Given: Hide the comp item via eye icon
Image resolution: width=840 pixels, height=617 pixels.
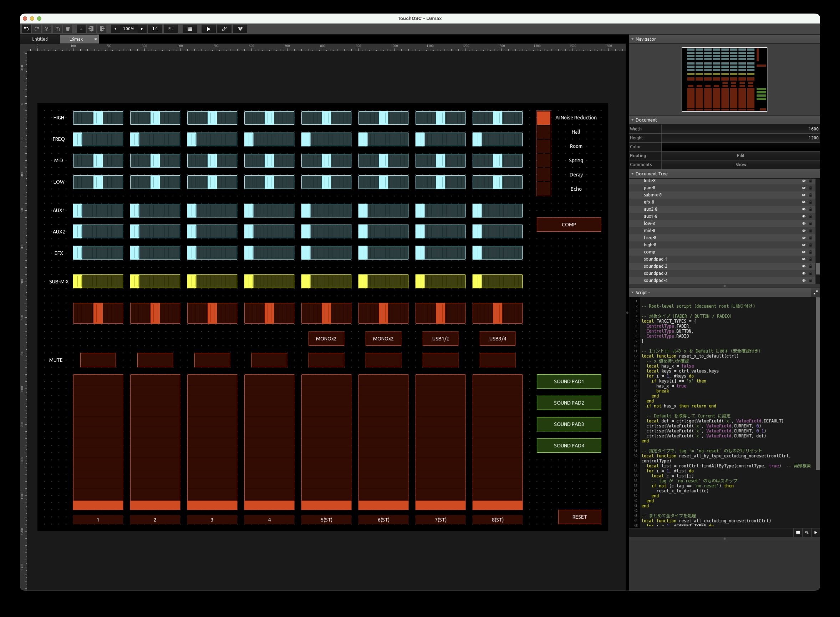Looking at the screenshot, I should coord(803,252).
